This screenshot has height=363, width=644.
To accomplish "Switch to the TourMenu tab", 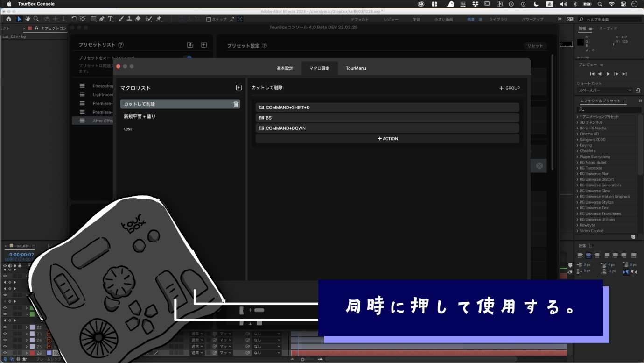I will (x=356, y=68).
